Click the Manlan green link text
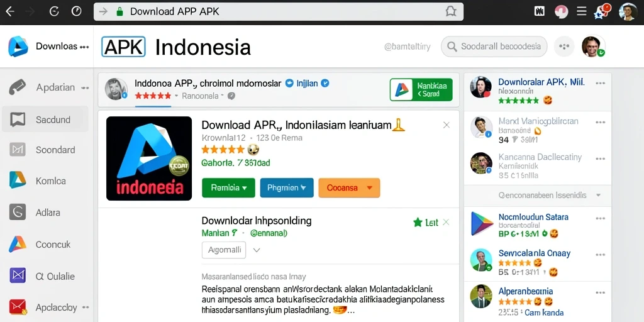 219,233
